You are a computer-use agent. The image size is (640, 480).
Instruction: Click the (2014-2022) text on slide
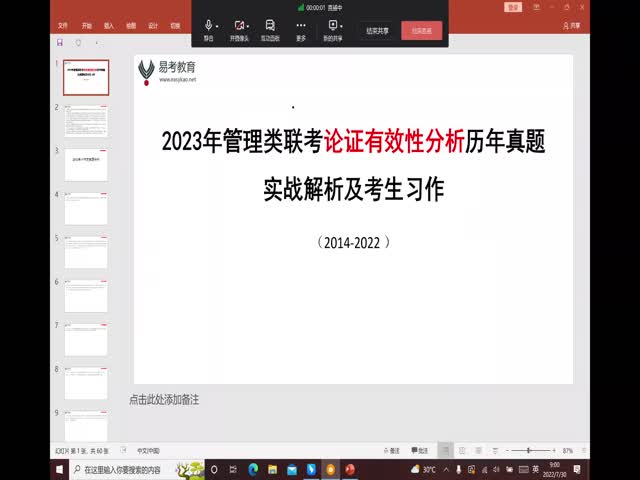pos(353,242)
